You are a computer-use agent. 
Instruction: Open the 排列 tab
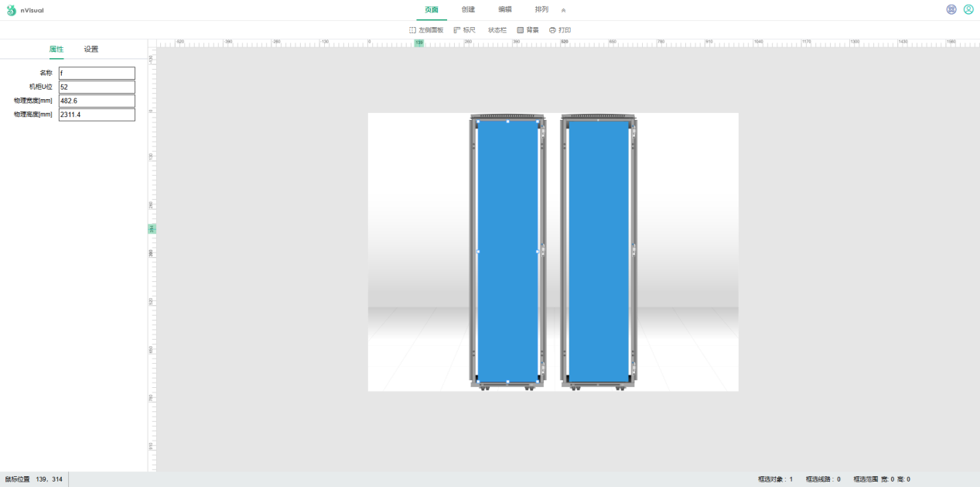point(541,9)
